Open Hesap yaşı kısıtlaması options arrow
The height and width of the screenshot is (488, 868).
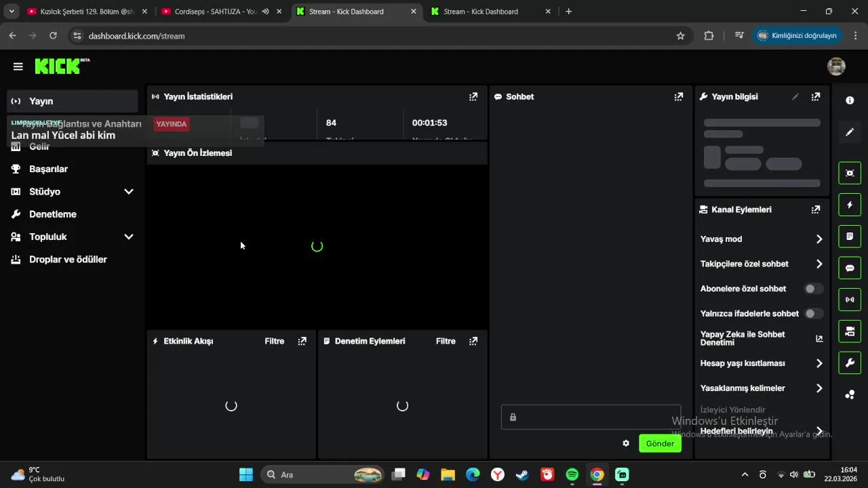point(819,363)
